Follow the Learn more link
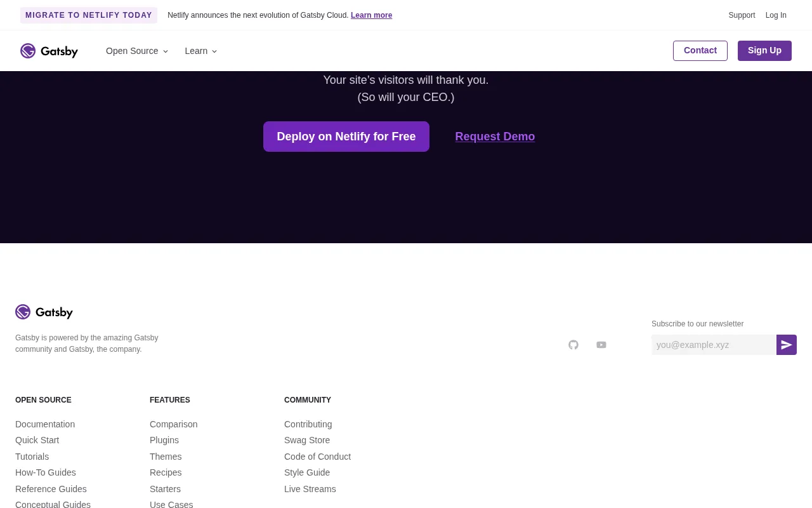Screen dimensions: 812x508 371,15
